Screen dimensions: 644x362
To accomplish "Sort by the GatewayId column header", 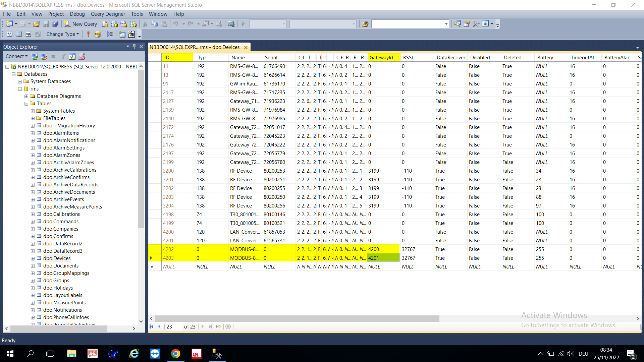I will tap(384, 58).
